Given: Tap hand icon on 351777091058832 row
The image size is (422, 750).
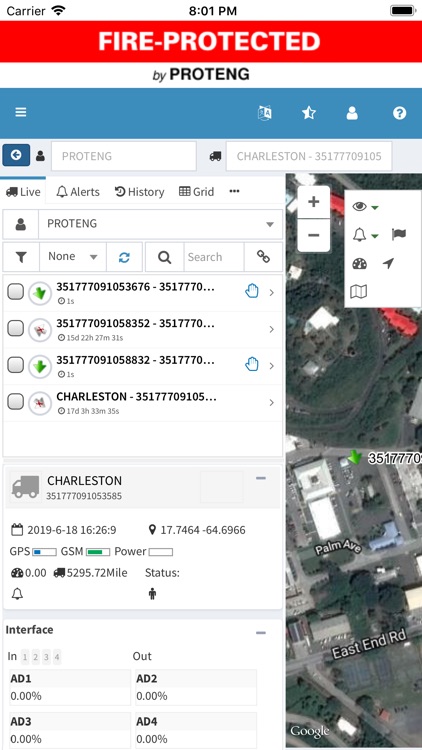Looking at the screenshot, I should tap(252, 364).
